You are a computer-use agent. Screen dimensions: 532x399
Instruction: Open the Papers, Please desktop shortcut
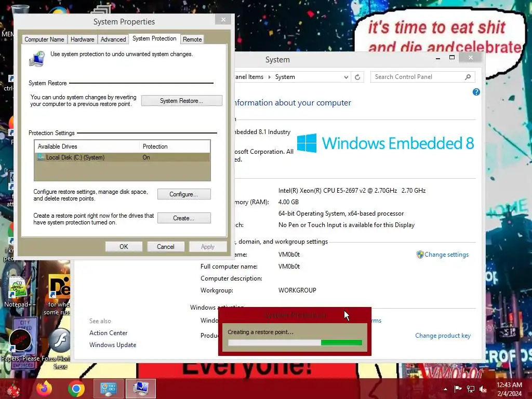tap(20, 345)
